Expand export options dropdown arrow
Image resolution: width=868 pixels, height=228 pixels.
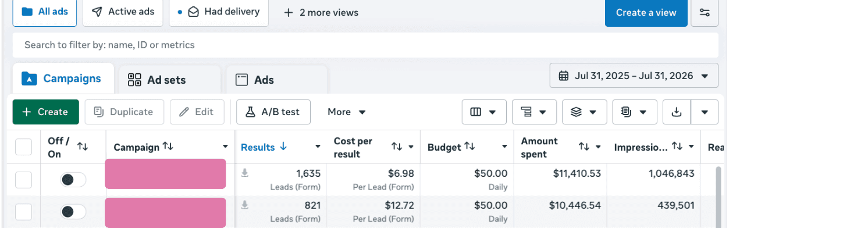(x=705, y=112)
